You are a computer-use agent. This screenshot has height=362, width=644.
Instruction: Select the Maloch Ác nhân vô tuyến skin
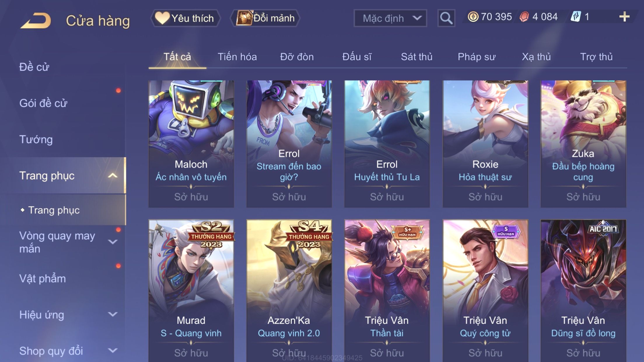tap(191, 144)
